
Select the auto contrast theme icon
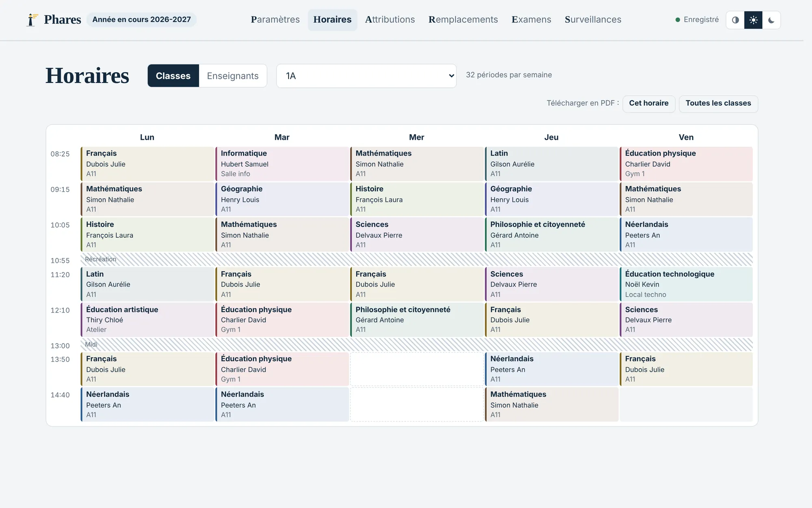735,20
